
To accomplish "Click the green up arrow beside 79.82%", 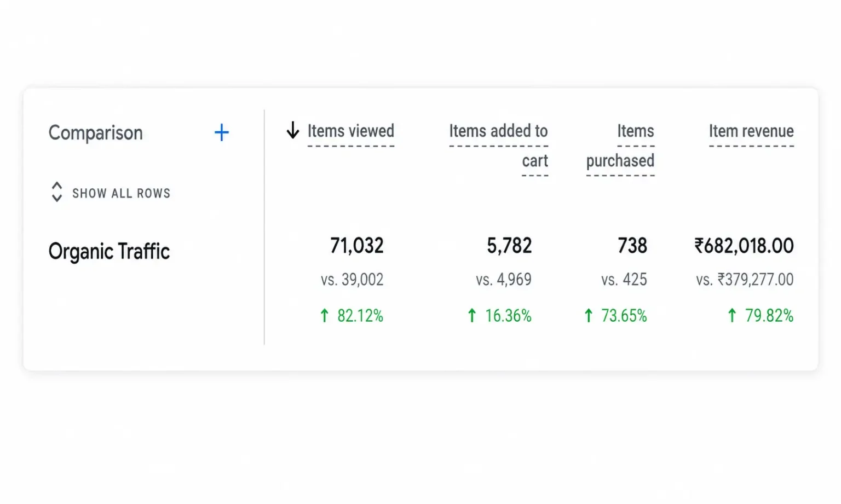I will tap(732, 316).
